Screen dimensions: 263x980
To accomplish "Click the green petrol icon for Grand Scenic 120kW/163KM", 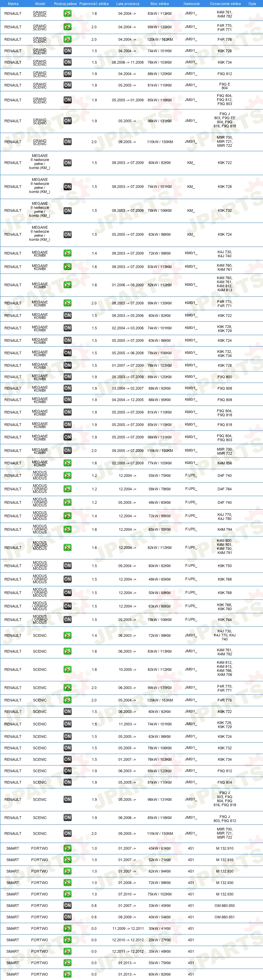I will click(67, 39).
